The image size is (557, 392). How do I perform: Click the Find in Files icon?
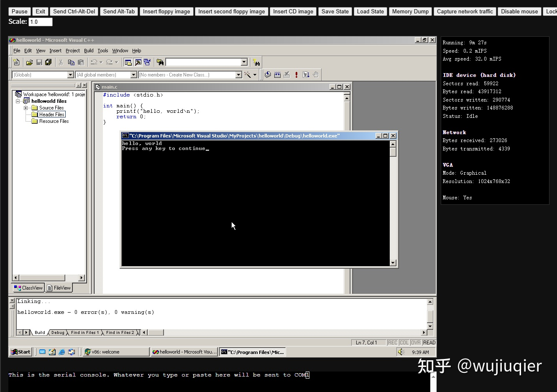tap(160, 62)
